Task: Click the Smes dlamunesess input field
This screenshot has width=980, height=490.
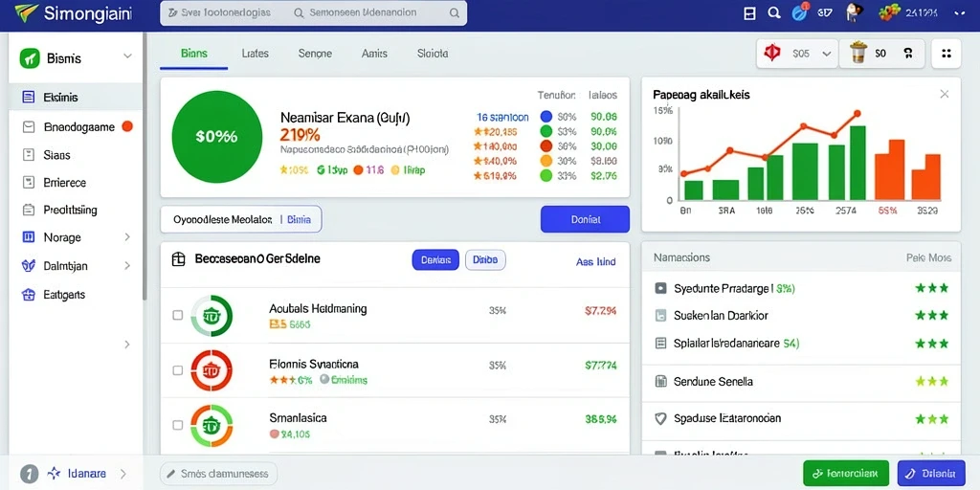Action: pos(219,474)
